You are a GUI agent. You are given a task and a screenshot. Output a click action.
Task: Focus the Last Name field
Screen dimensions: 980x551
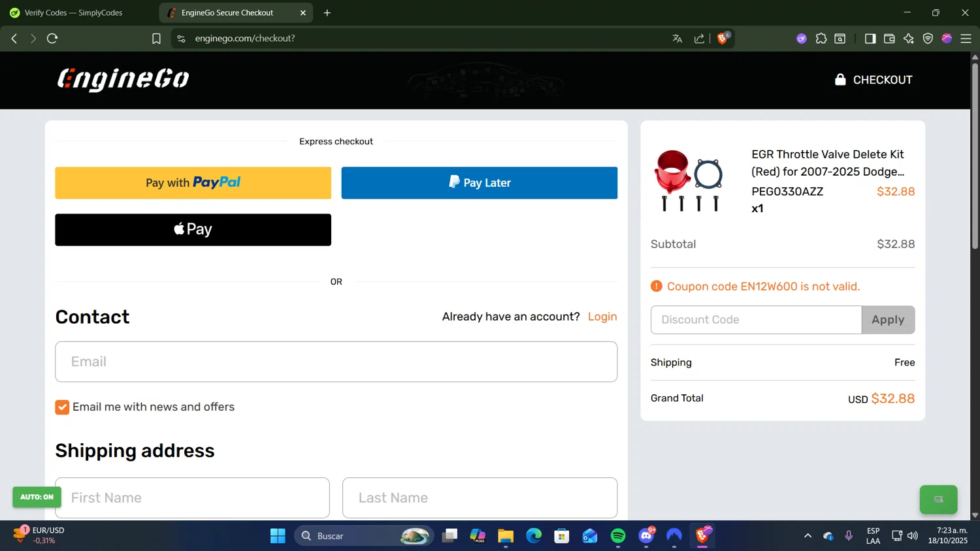(x=480, y=498)
